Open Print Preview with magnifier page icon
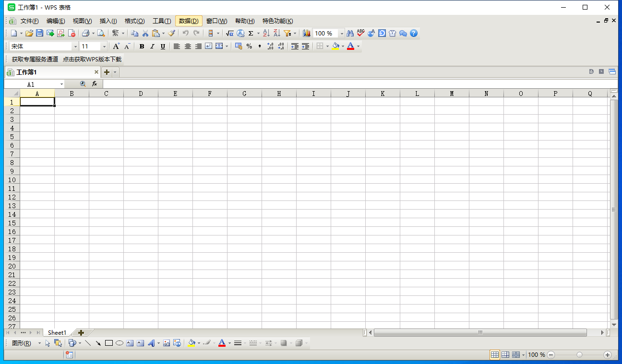 pyautogui.click(x=101, y=33)
